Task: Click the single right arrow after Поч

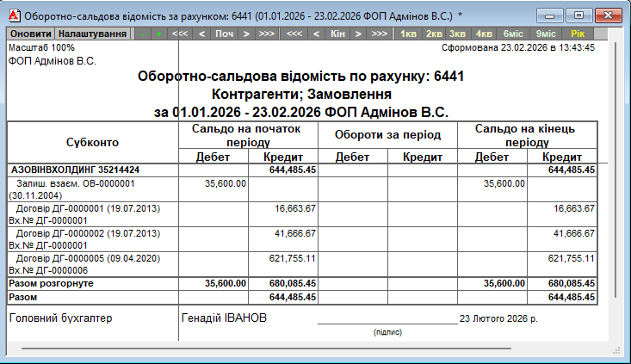Action: coord(246,34)
